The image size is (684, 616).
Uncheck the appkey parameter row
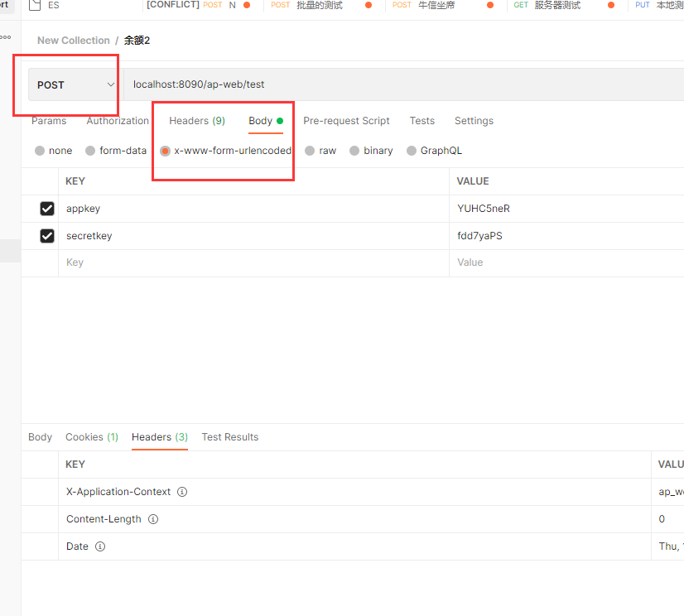[47, 209]
